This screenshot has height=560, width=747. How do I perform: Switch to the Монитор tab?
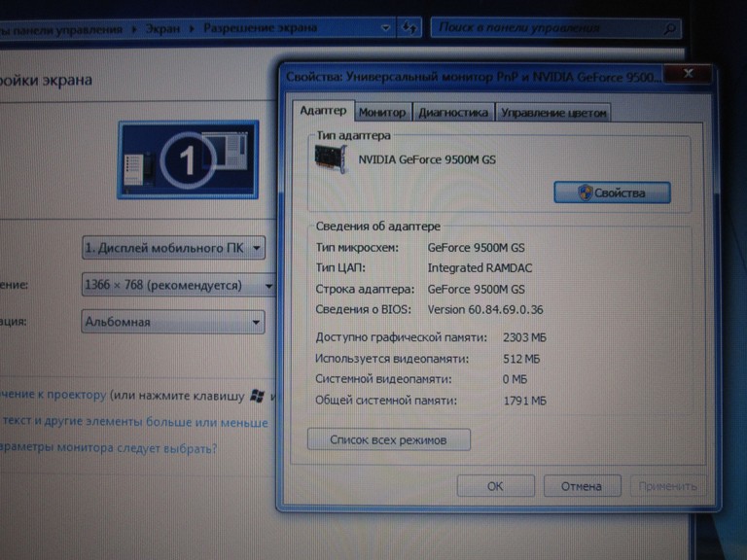coord(382,113)
